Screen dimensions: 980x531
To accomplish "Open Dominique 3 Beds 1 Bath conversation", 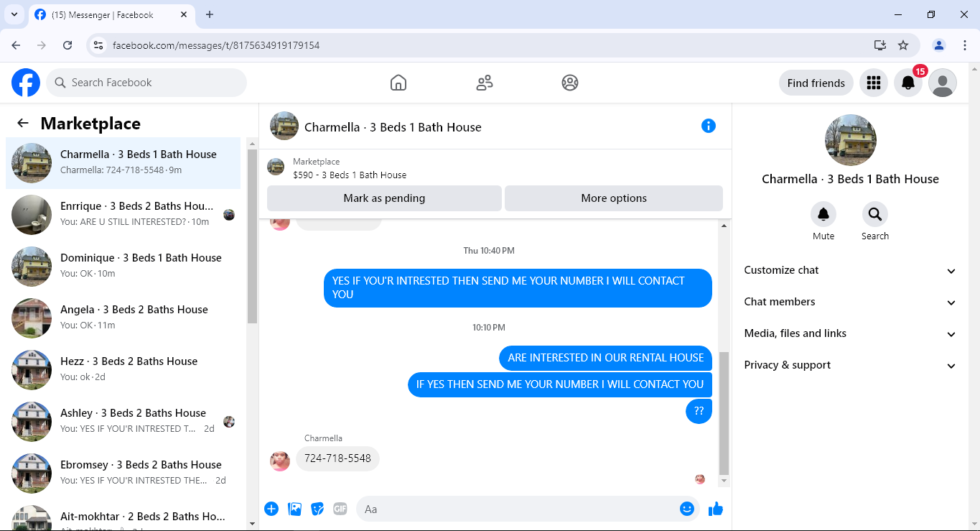I will coord(123,267).
